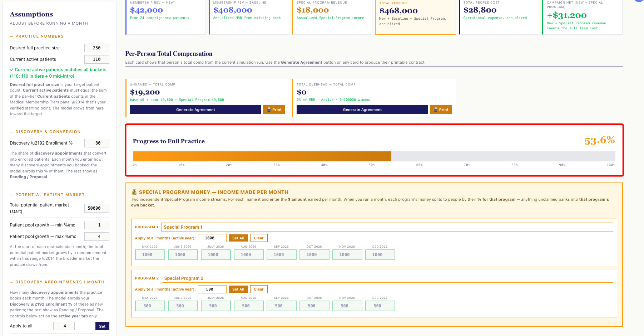644x336 pixels.
Task: Edit the discovery appointments Apply to all field
Action: pos(64,326)
